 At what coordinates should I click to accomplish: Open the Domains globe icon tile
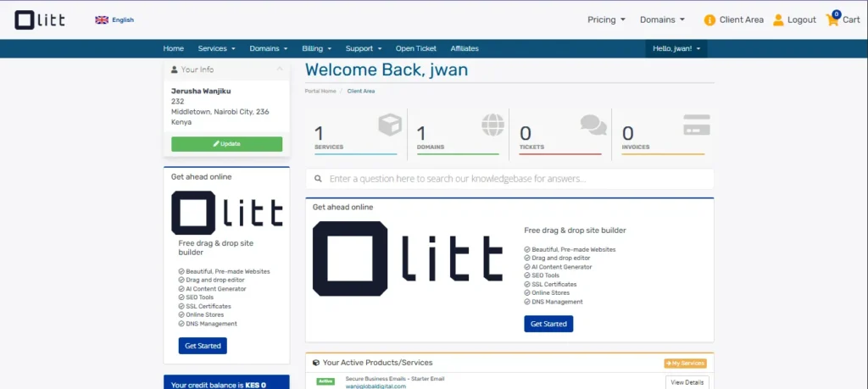point(492,125)
